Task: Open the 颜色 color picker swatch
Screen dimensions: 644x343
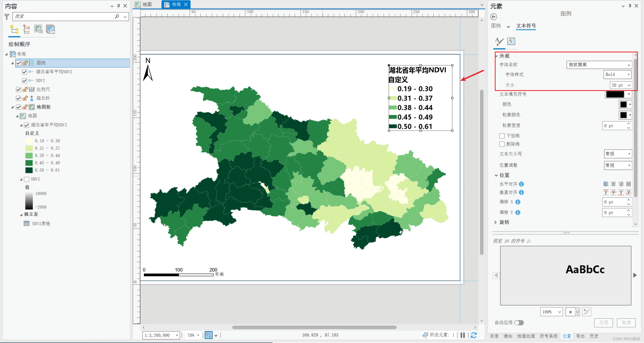Action: tap(625, 104)
